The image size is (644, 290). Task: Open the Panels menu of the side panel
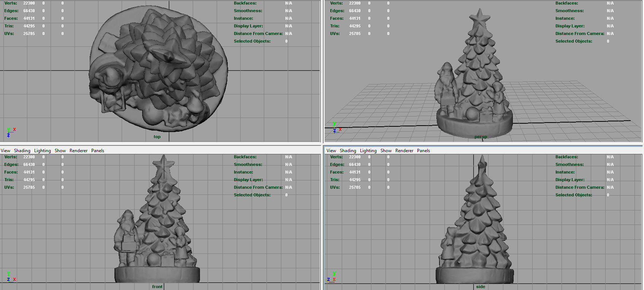[x=424, y=151]
